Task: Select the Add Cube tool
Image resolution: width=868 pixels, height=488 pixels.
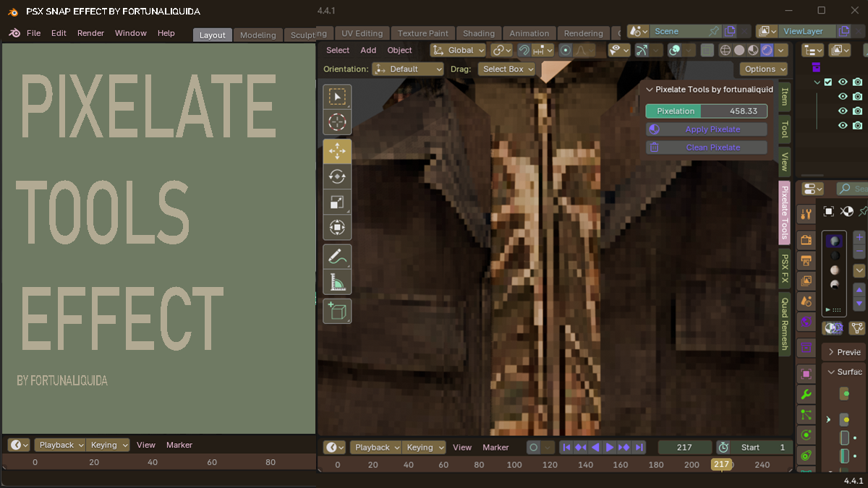Action: [x=337, y=311]
